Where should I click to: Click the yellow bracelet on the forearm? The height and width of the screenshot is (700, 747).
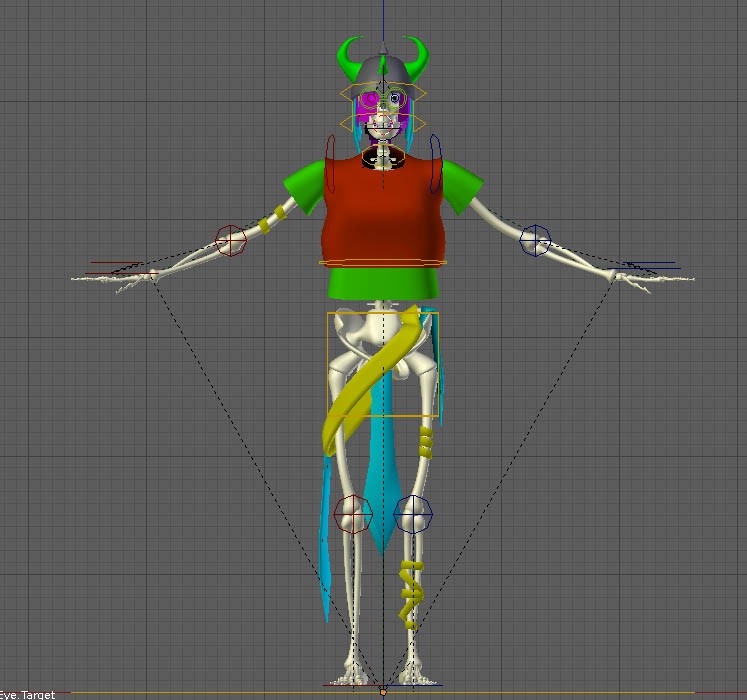click(267, 224)
